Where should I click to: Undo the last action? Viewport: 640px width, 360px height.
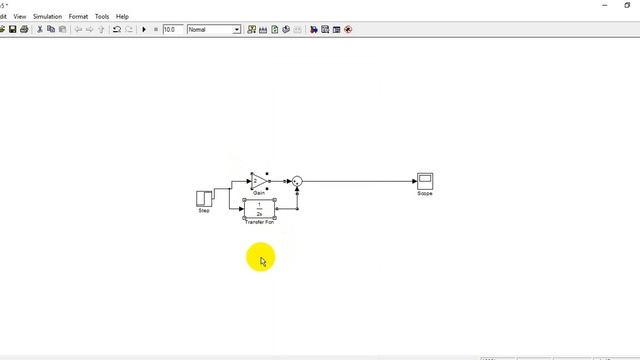tap(117, 29)
